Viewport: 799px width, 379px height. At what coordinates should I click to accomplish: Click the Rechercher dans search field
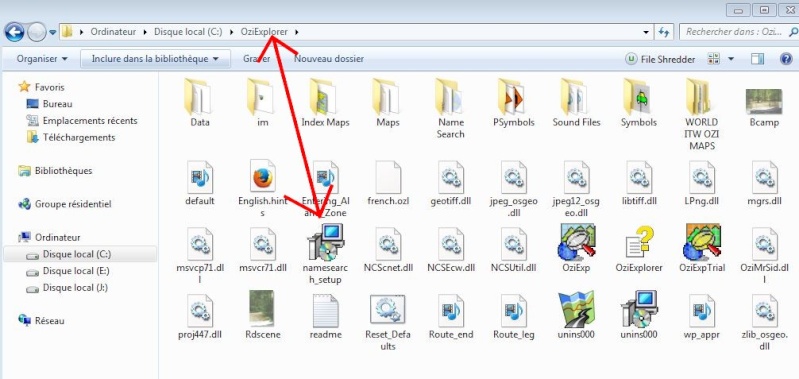point(738,32)
